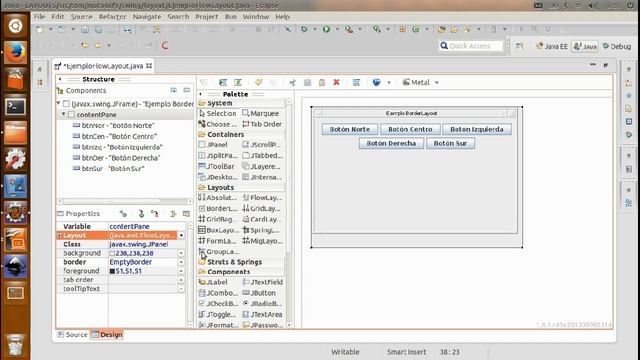Click the Botón Derecha button in preview

pyautogui.click(x=391, y=143)
